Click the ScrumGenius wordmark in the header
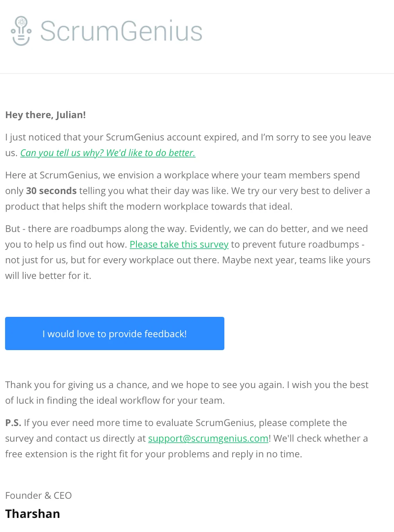The height and width of the screenshot is (532, 394). click(x=122, y=31)
